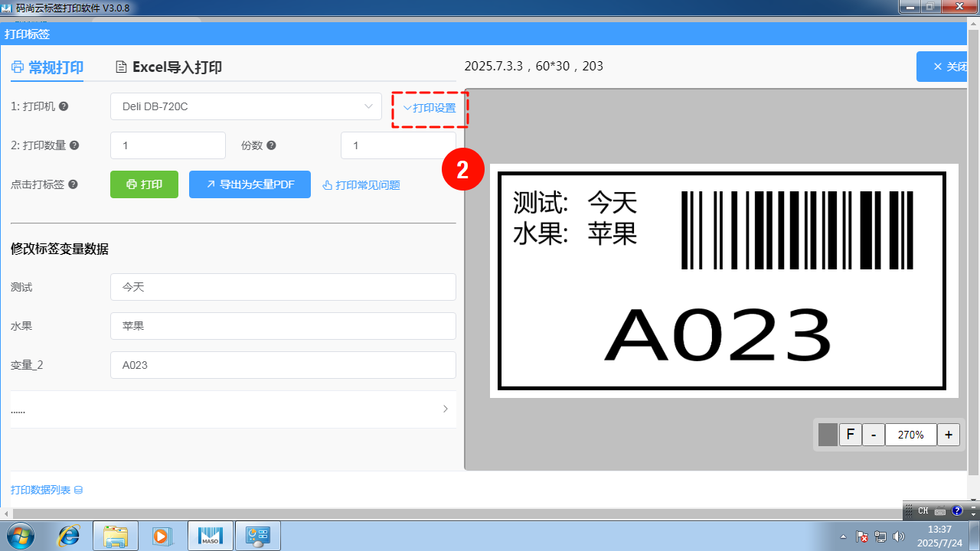Click the action center flag tray icon
This screenshot has width=980, height=551.
(x=862, y=536)
